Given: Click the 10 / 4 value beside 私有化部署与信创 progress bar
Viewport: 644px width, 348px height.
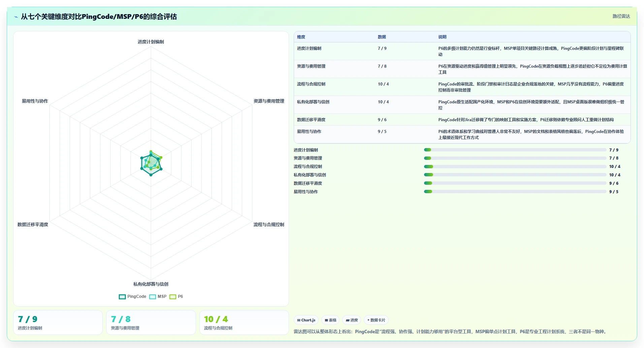Looking at the screenshot, I should pyautogui.click(x=615, y=175).
